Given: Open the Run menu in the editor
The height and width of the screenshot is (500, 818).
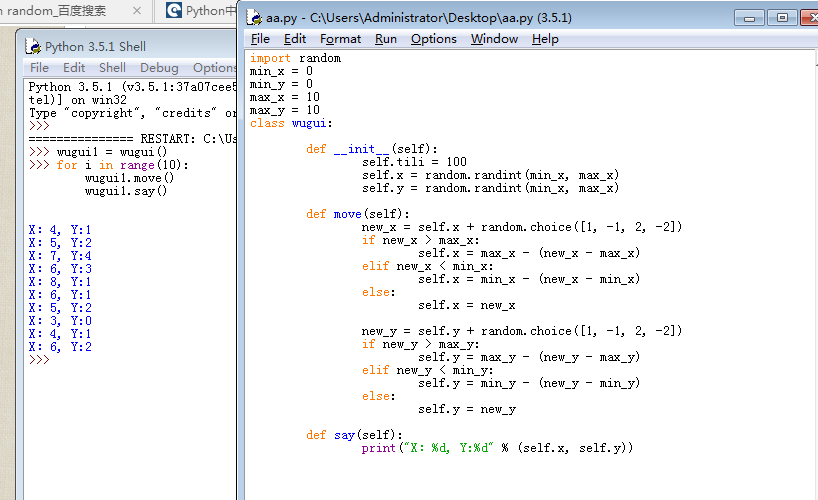Looking at the screenshot, I should pyautogui.click(x=385, y=39).
